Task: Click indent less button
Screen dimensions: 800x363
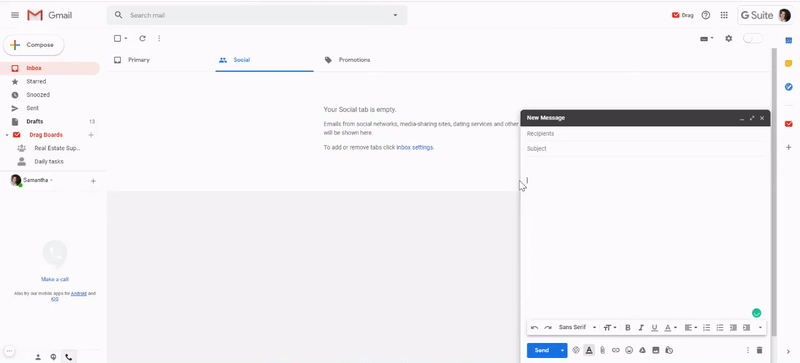Action: [x=733, y=328]
